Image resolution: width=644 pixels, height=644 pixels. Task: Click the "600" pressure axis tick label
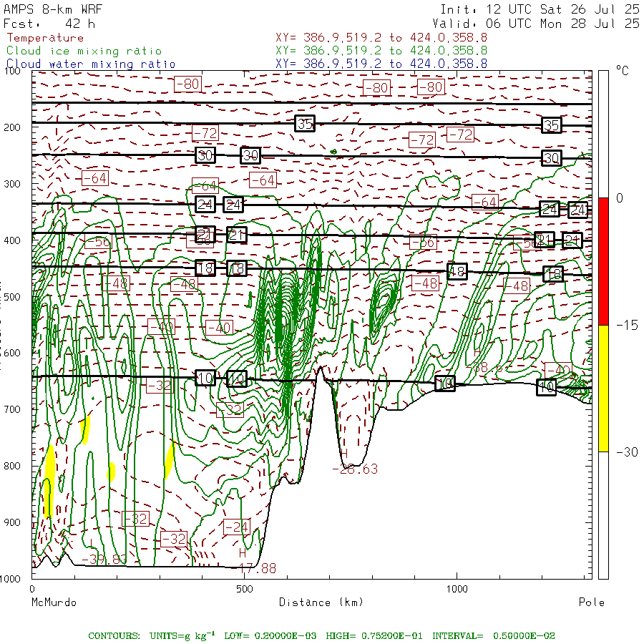pyautogui.click(x=12, y=353)
